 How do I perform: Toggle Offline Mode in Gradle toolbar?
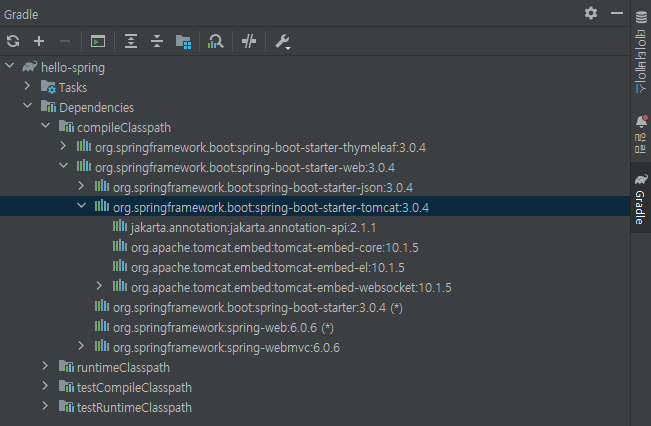click(x=249, y=41)
